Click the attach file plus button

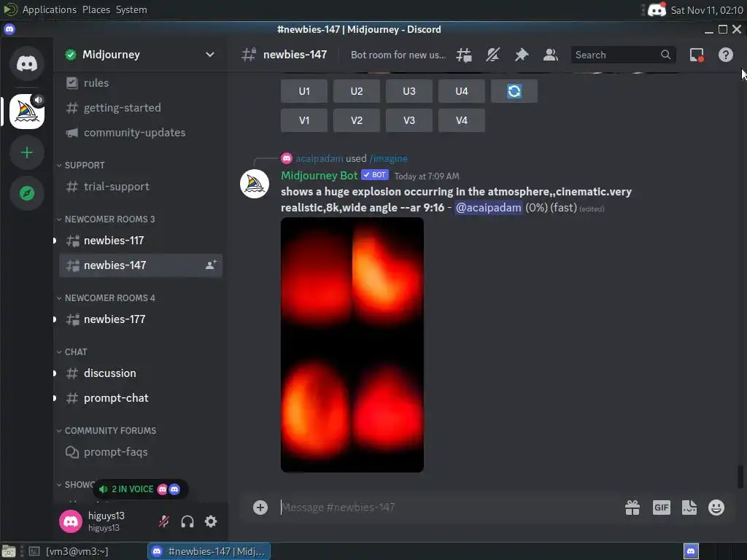coord(260,507)
